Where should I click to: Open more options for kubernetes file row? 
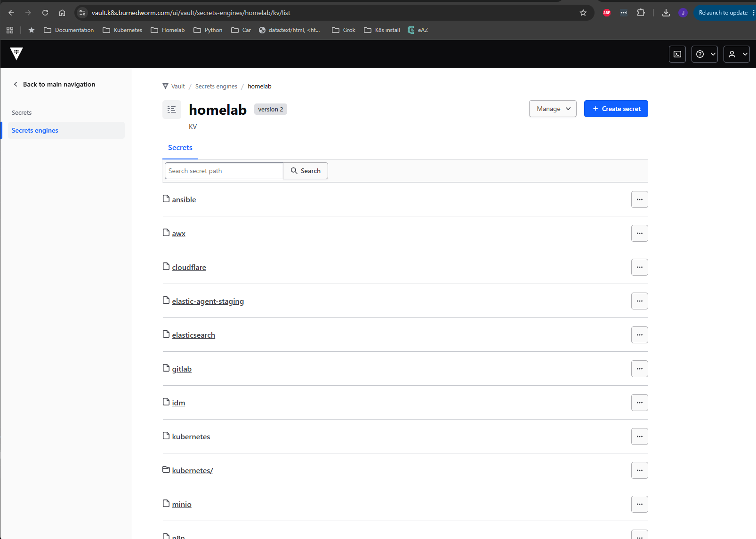tap(639, 436)
